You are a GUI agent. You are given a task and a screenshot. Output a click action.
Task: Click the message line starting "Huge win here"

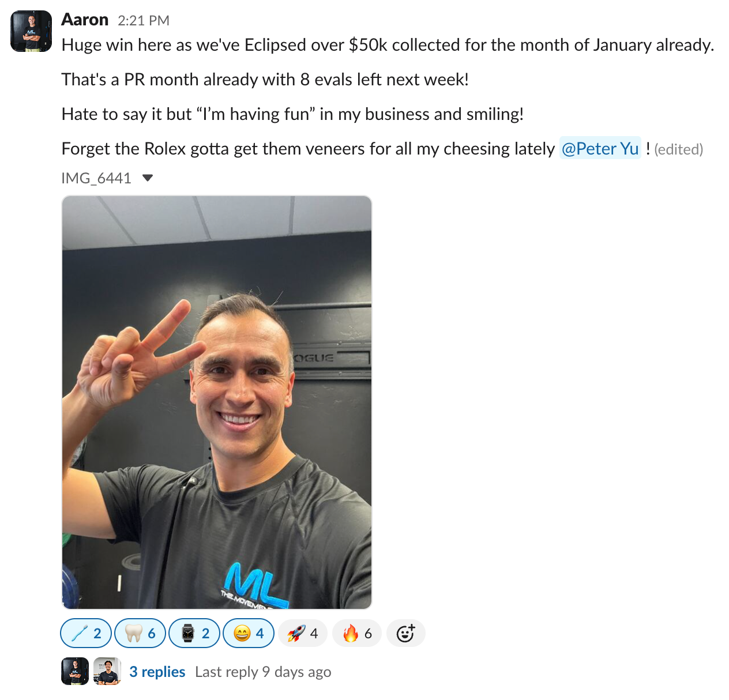(388, 45)
